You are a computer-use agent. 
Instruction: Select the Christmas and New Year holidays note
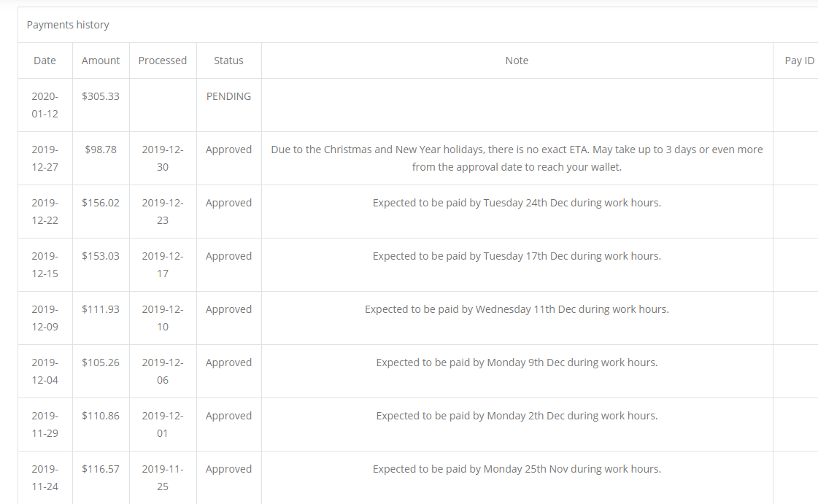click(x=517, y=158)
